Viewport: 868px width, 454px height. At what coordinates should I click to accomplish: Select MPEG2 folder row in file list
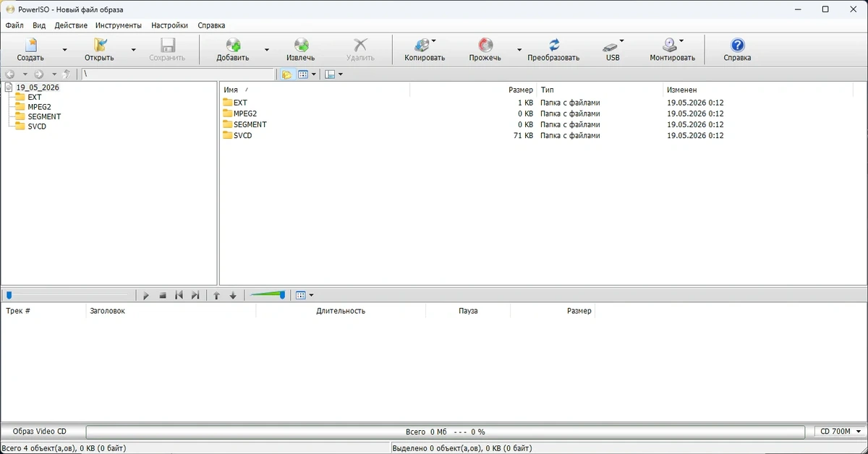[x=473, y=113]
